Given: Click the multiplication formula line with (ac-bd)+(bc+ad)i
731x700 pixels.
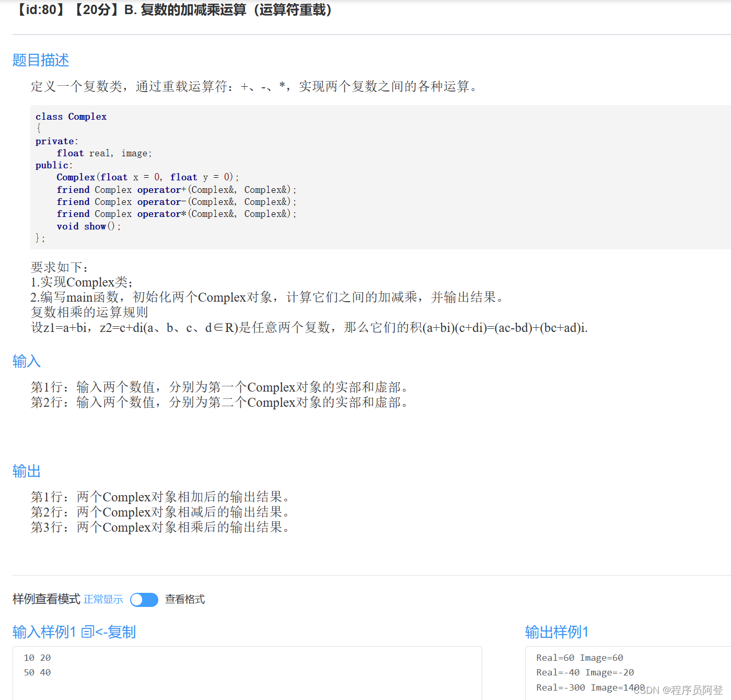Looking at the screenshot, I should click(x=309, y=328).
